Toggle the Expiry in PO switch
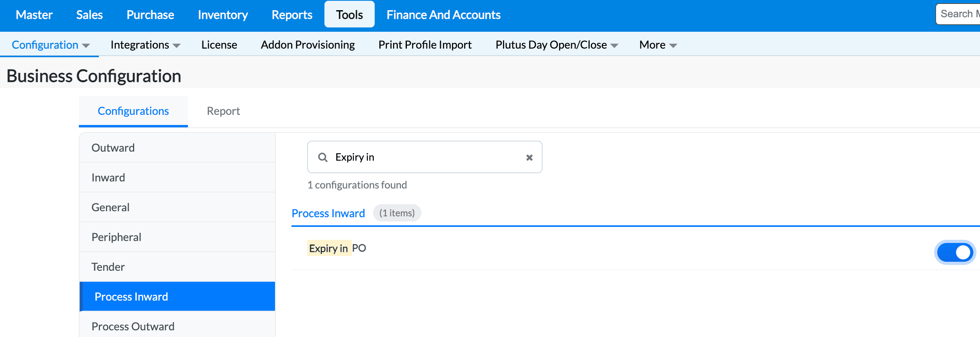 click(954, 252)
